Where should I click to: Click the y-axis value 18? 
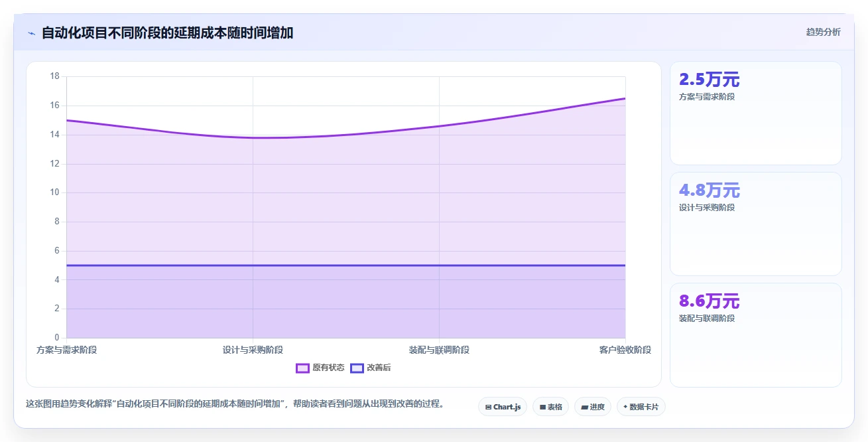tap(55, 76)
